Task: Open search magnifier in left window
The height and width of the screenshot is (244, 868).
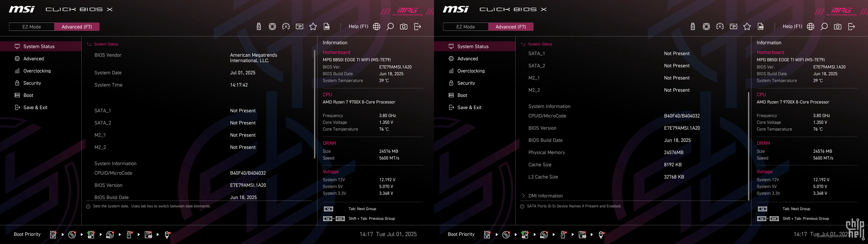Action: click(390, 27)
